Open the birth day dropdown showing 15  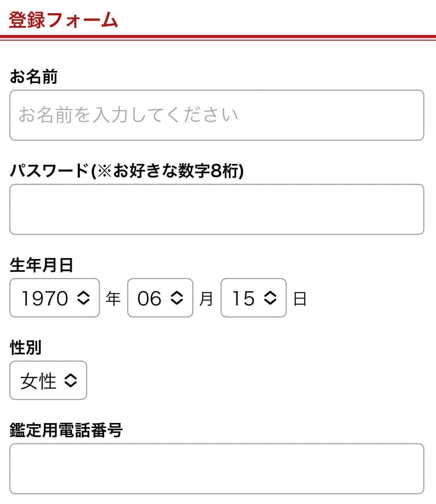253,298
